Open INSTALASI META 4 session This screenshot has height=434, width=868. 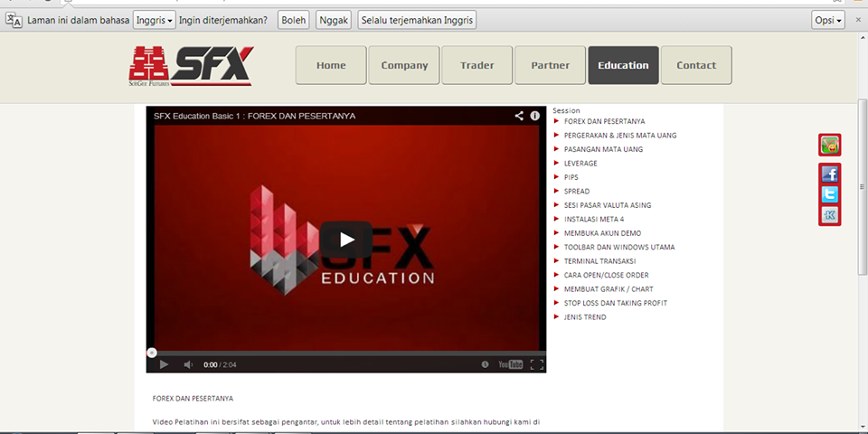[594, 219]
